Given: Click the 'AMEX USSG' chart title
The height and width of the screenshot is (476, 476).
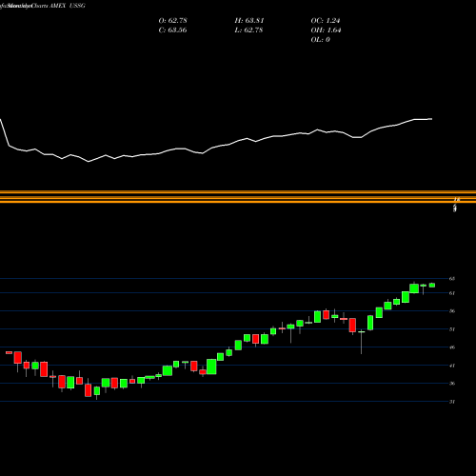Looking at the screenshot, I should (x=68, y=6).
